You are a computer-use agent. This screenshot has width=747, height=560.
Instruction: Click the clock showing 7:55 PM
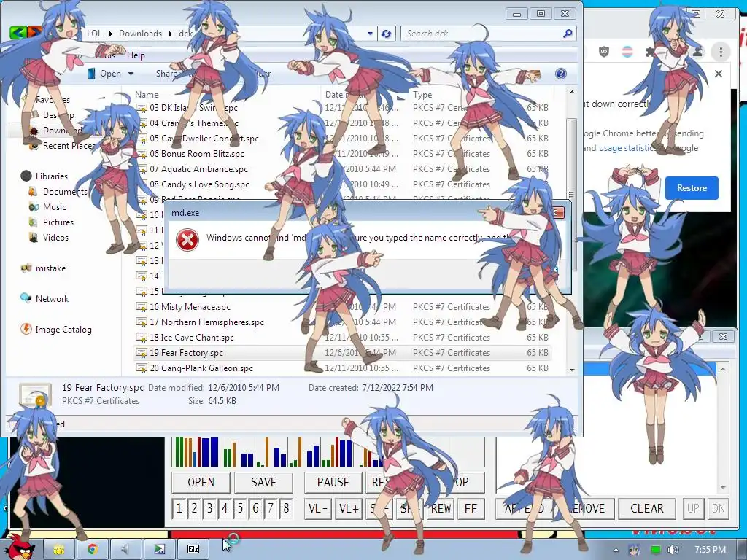pos(710,550)
